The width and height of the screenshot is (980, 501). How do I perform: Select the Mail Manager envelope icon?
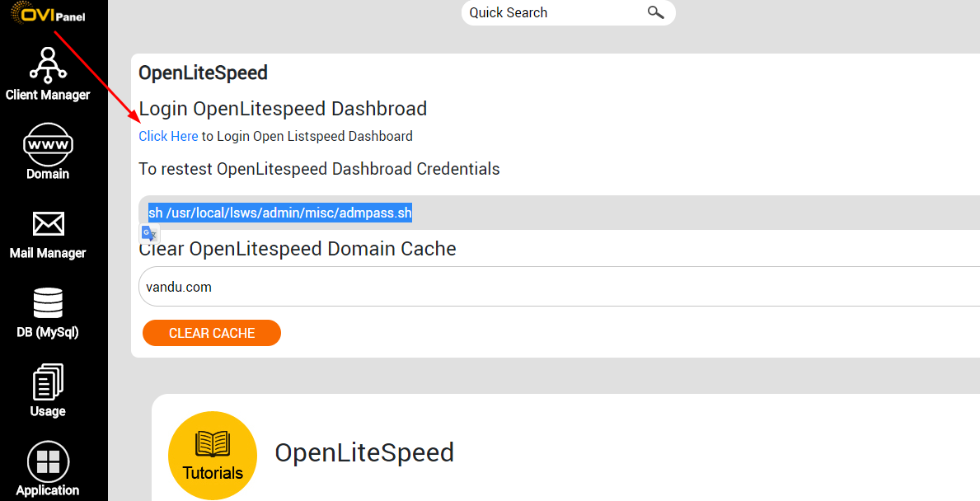click(48, 223)
